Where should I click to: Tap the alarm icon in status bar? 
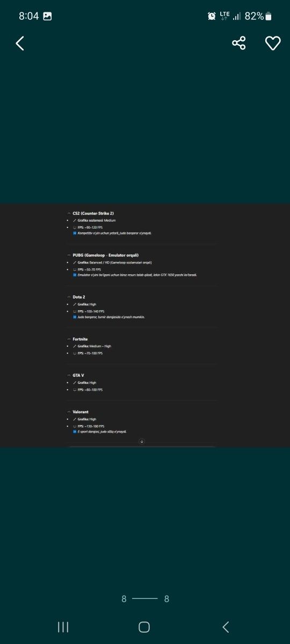[212, 16]
